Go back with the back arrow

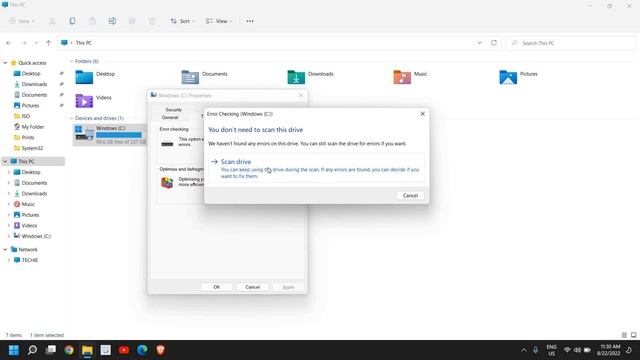(x=9, y=43)
